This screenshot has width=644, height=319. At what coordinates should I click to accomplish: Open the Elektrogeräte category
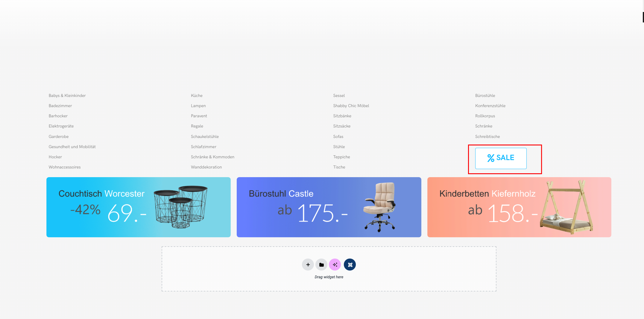coord(61,126)
